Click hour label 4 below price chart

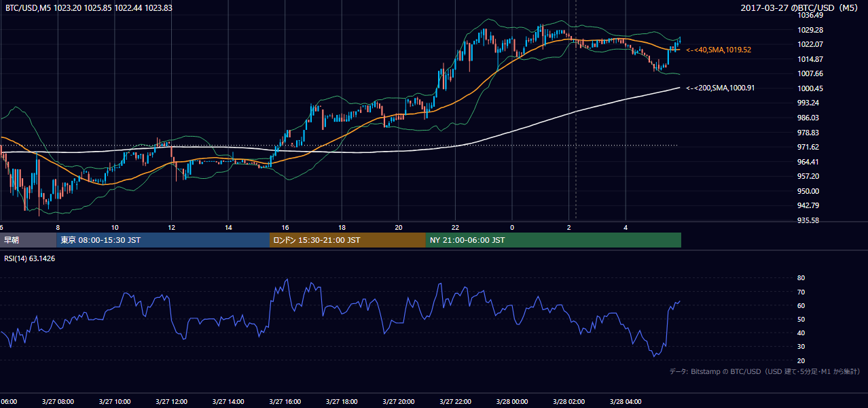point(626,227)
